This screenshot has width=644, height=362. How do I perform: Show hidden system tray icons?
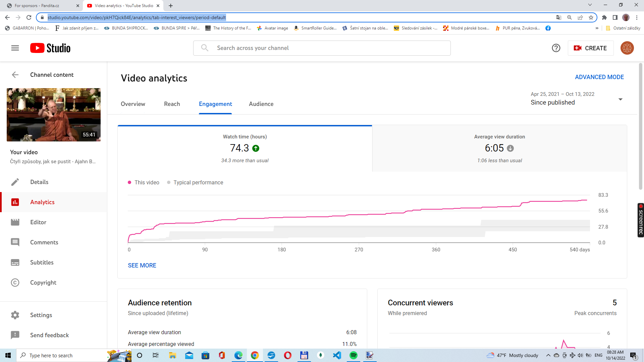tap(548, 355)
